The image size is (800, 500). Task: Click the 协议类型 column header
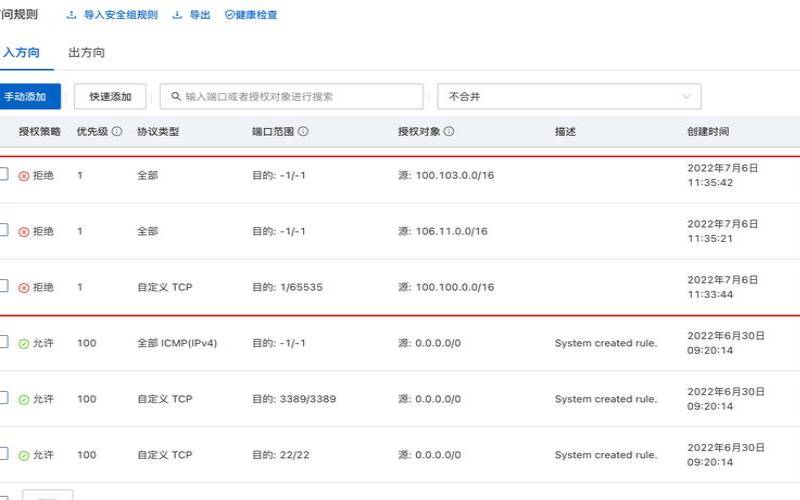[x=158, y=132]
